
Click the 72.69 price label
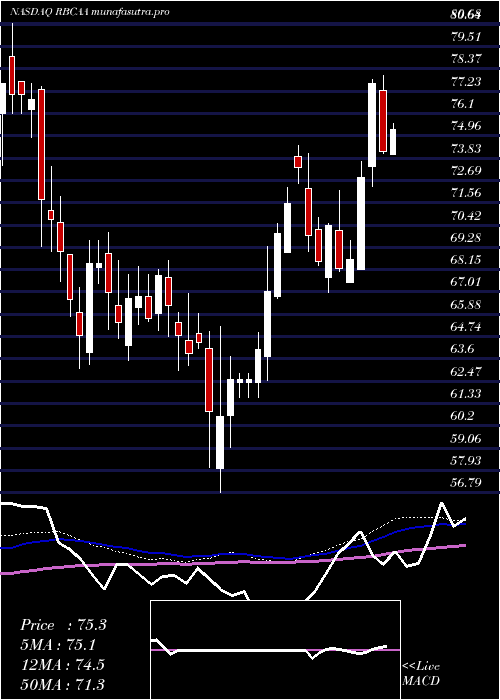tap(466, 171)
